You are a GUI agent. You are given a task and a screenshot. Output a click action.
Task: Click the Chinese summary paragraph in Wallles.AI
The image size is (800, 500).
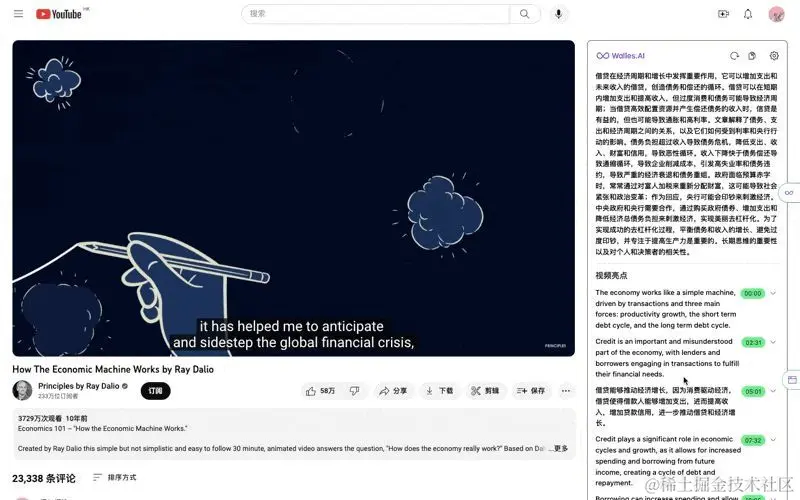tap(686, 164)
